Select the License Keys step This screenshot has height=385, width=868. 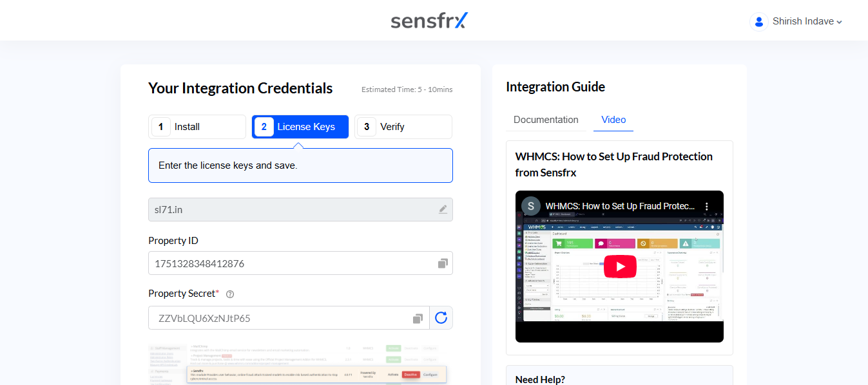[300, 127]
